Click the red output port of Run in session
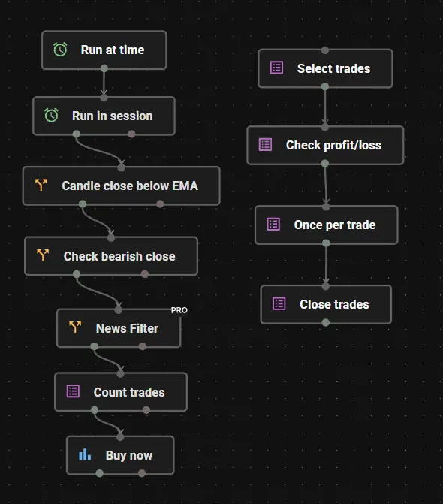The width and height of the screenshot is (443, 504). click(x=131, y=134)
